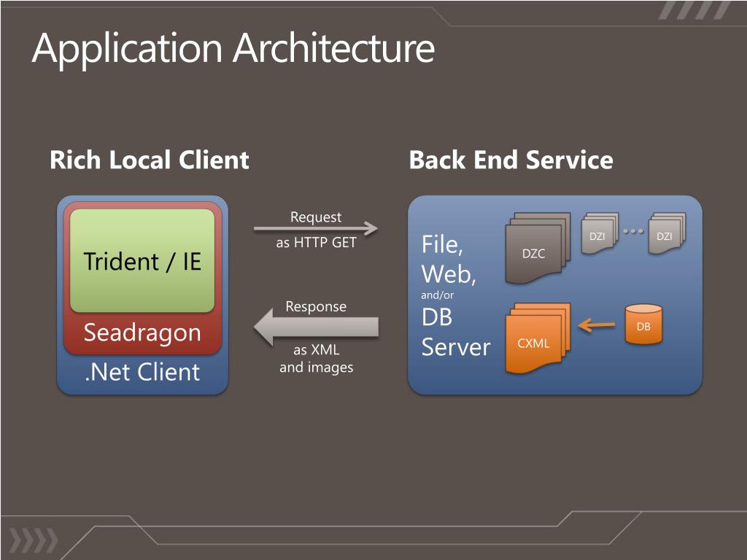Screen dimensions: 747x560
Task: Click the 'Response' label
Action: tap(316, 306)
